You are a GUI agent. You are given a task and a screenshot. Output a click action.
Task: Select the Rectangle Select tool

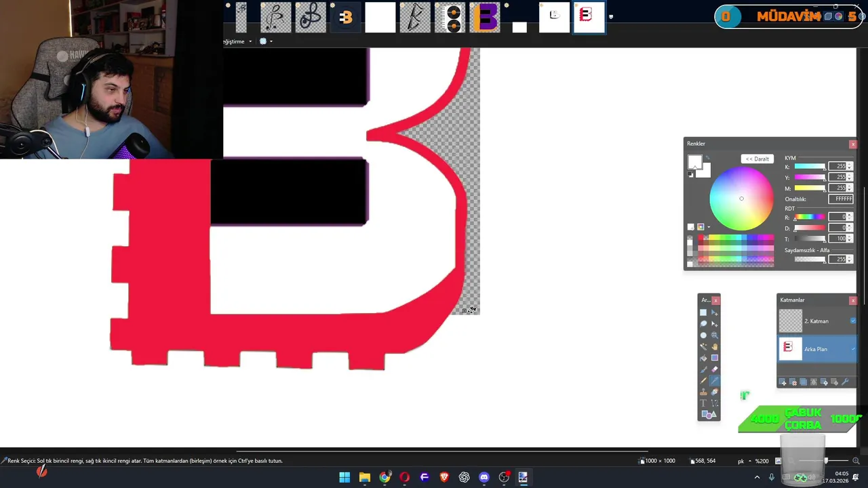coord(703,312)
